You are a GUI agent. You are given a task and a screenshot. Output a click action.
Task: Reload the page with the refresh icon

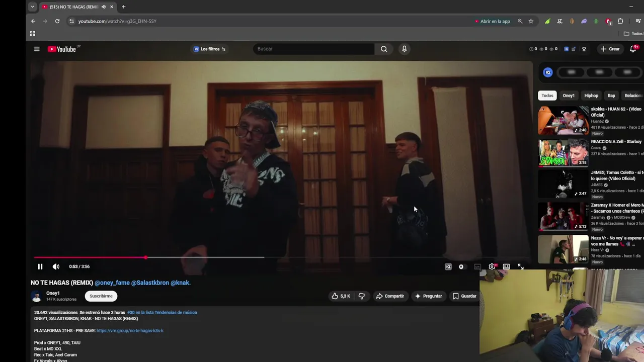click(57, 21)
